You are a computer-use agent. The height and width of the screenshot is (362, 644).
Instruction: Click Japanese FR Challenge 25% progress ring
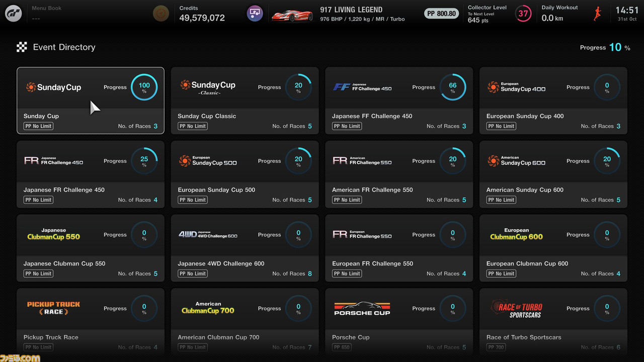(x=144, y=161)
